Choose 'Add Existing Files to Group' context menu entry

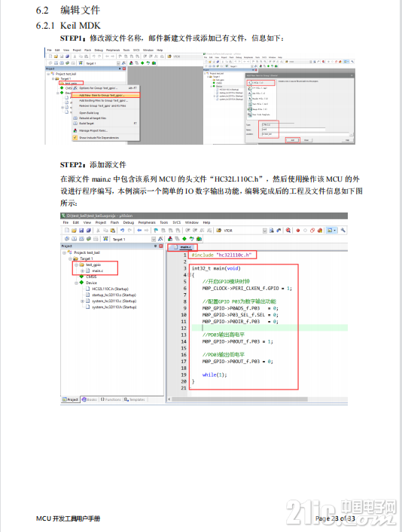pyautogui.click(x=105, y=100)
